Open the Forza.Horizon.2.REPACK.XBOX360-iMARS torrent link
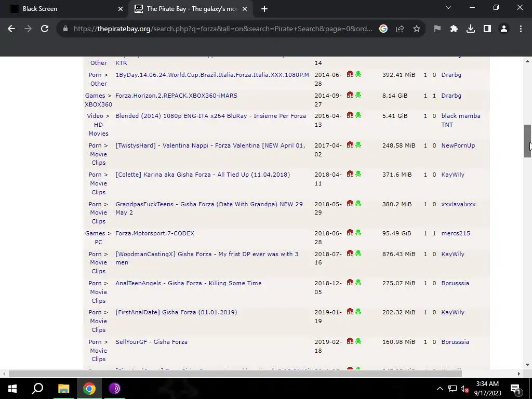 point(177,96)
